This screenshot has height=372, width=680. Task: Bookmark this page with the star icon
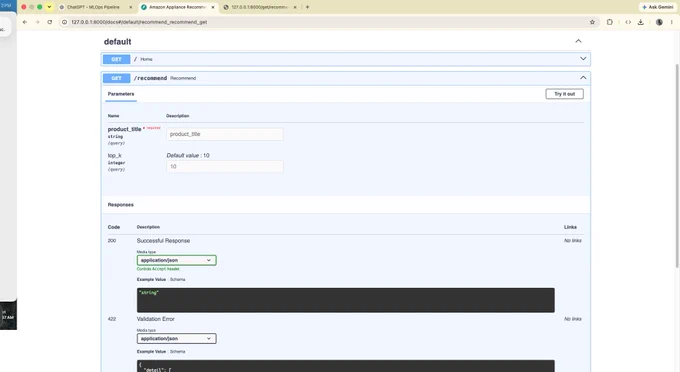(x=592, y=22)
